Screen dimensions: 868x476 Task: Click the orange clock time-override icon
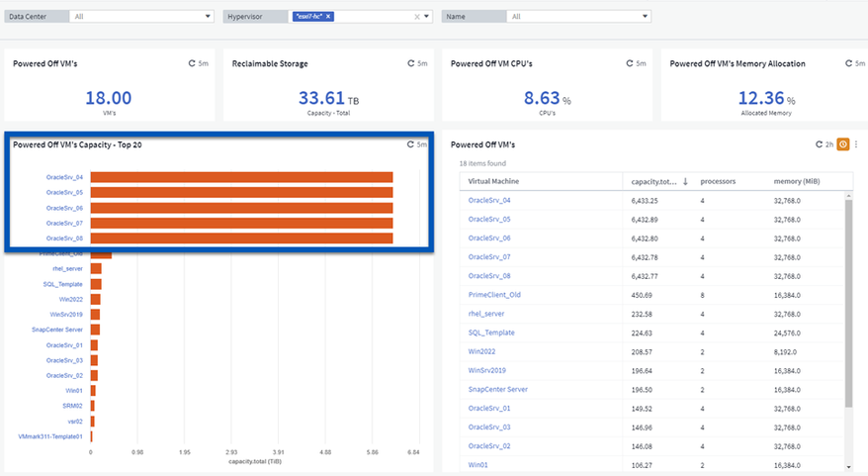coord(843,144)
